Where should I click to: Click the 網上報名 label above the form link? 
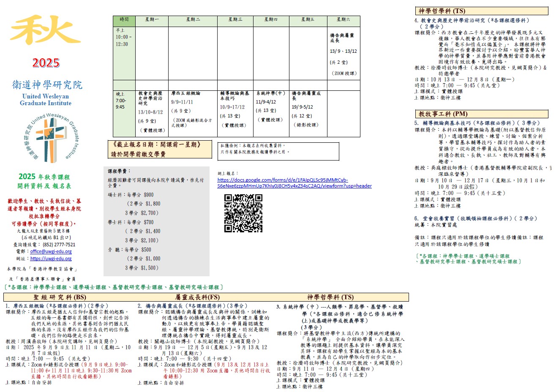pos(228,173)
